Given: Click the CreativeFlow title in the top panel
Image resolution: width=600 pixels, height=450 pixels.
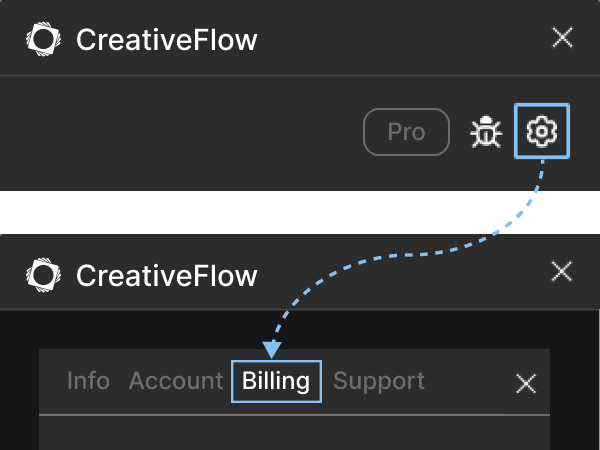Looking at the screenshot, I should tap(167, 40).
